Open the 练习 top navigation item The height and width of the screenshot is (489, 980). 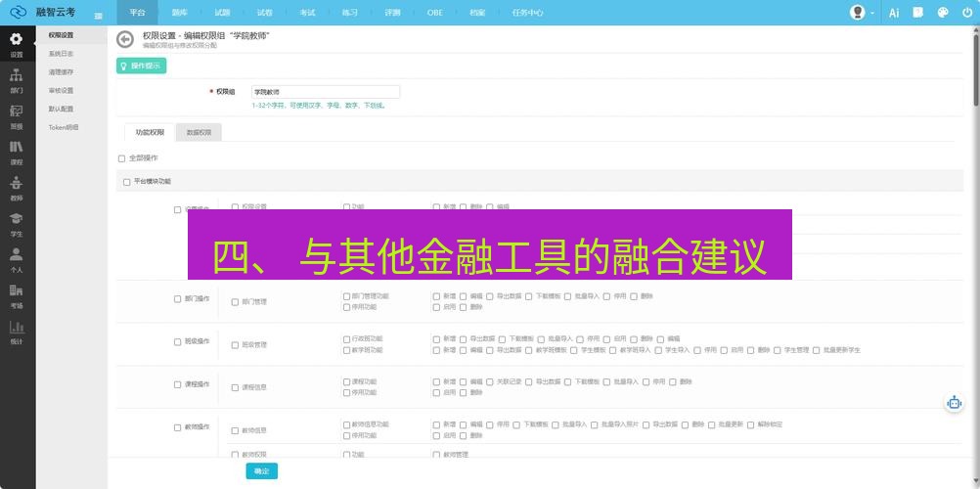tap(349, 13)
